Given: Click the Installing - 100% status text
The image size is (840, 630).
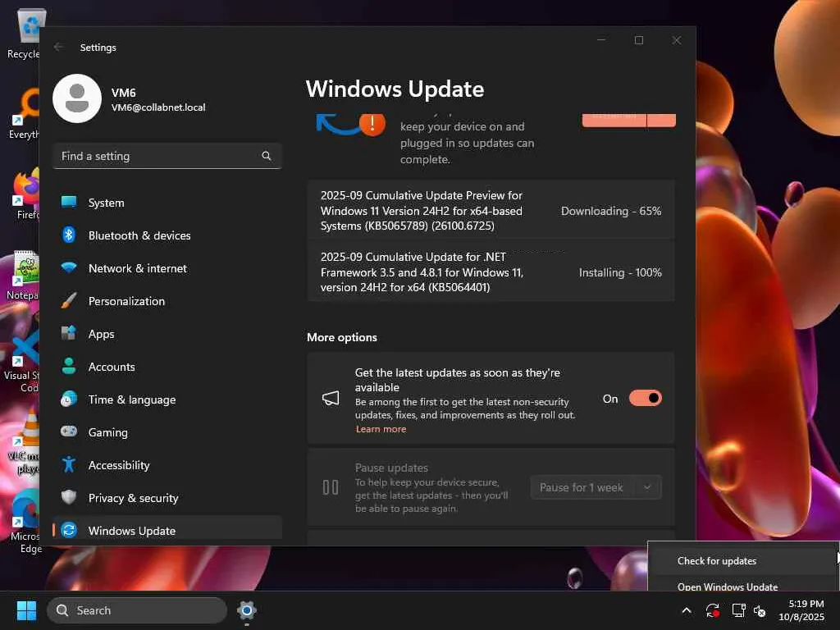Looking at the screenshot, I should click(x=620, y=272).
